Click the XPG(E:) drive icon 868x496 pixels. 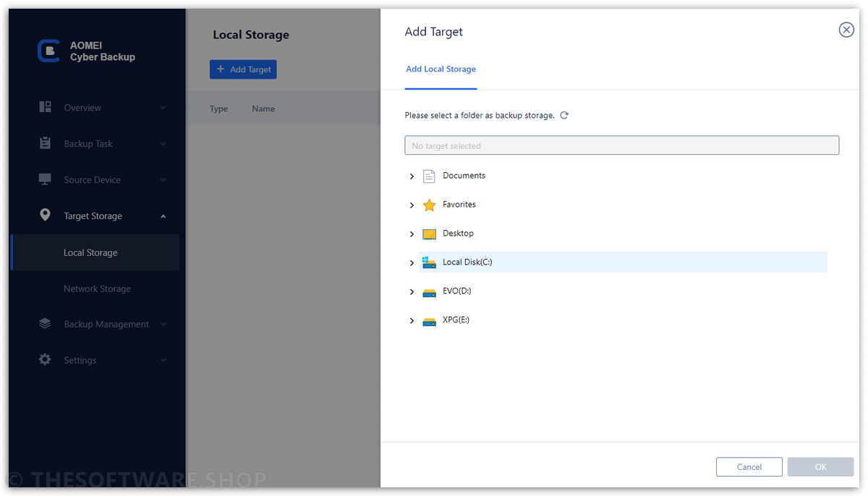[x=429, y=321]
